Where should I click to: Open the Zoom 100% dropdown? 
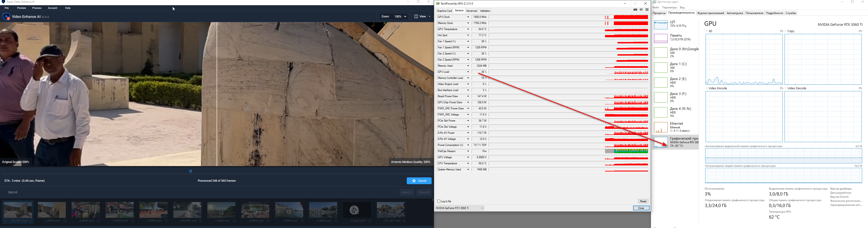tap(401, 16)
